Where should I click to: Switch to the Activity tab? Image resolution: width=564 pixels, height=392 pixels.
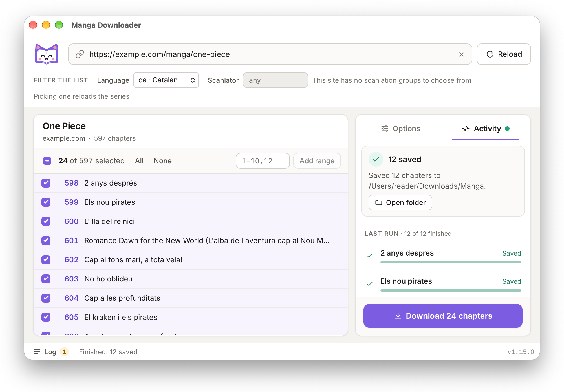pos(486,129)
